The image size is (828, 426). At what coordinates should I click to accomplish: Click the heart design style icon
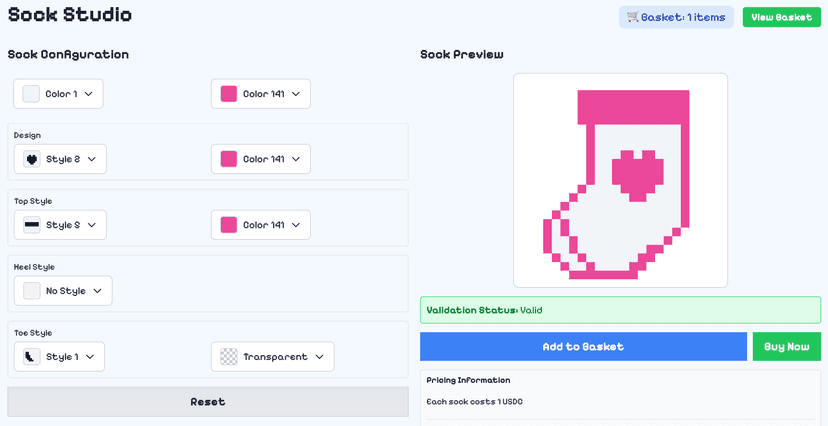click(32, 159)
